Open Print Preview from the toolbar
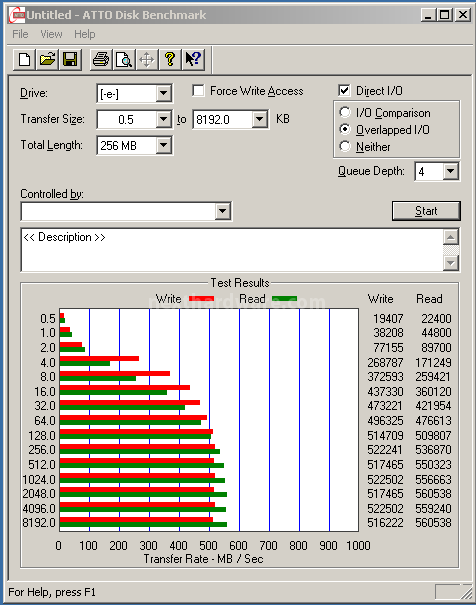476x605 pixels. tap(124, 60)
